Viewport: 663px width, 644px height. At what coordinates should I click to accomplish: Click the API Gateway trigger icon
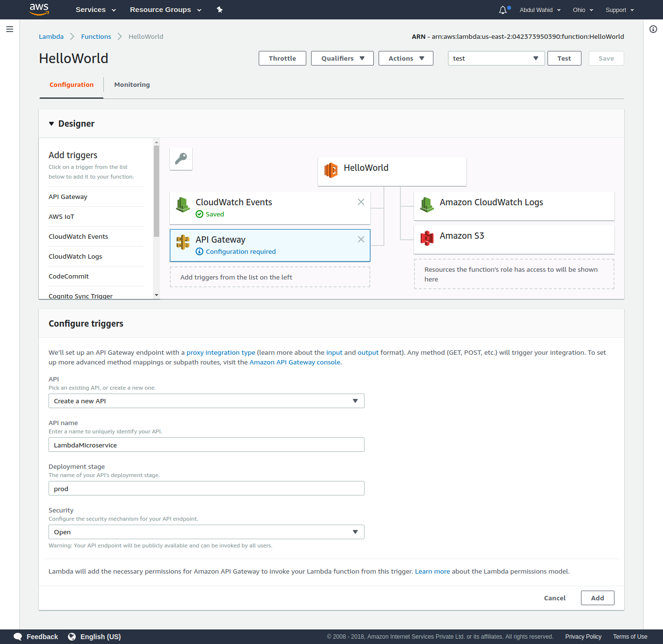click(183, 242)
